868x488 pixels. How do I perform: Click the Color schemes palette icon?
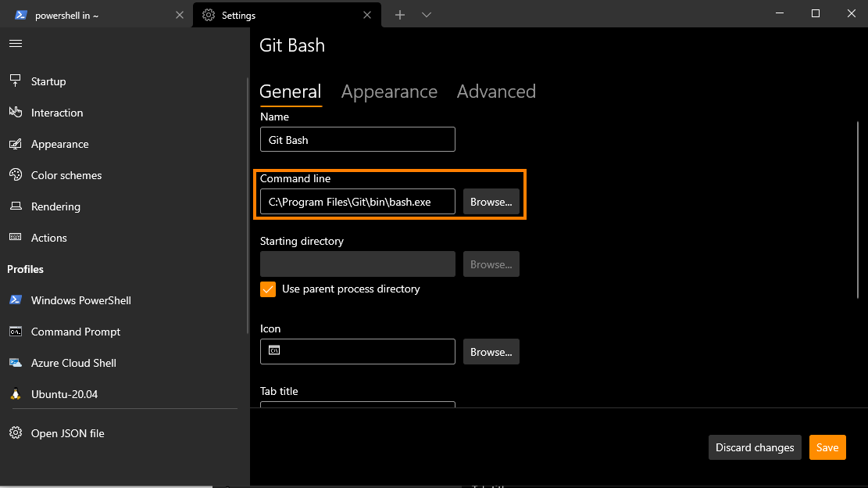(x=16, y=175)
